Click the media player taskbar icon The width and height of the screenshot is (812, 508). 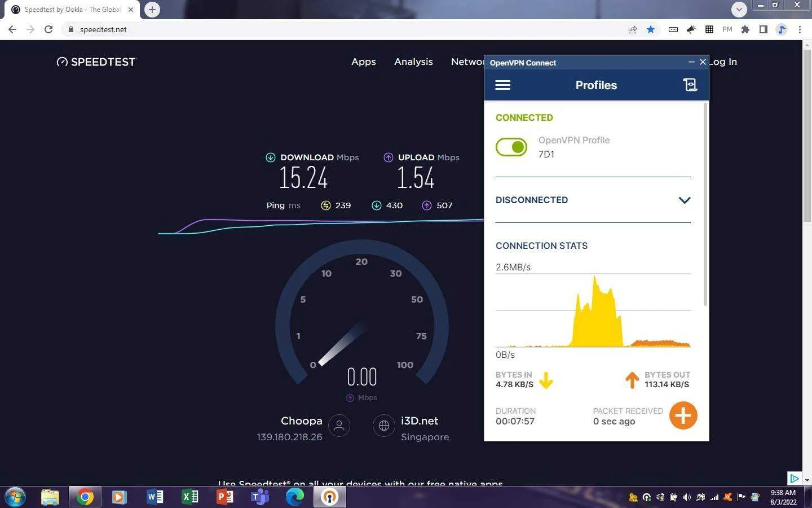coord(119,497)
